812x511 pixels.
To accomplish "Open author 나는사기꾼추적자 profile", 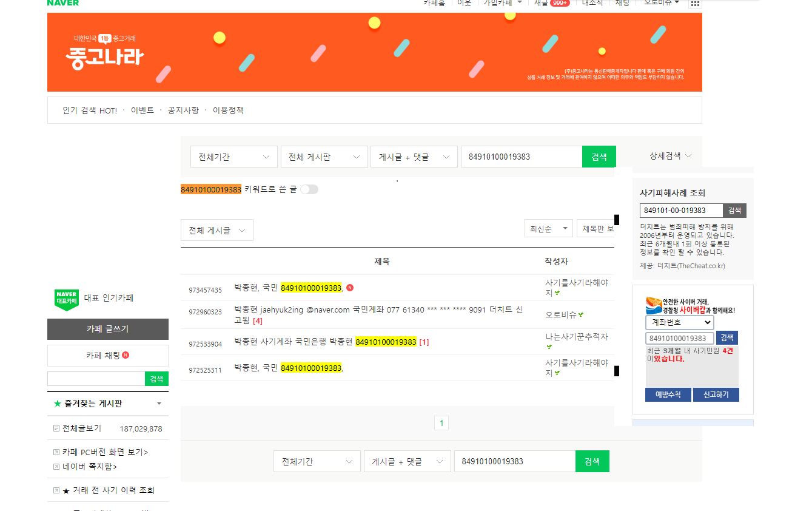I will (576, 336).
